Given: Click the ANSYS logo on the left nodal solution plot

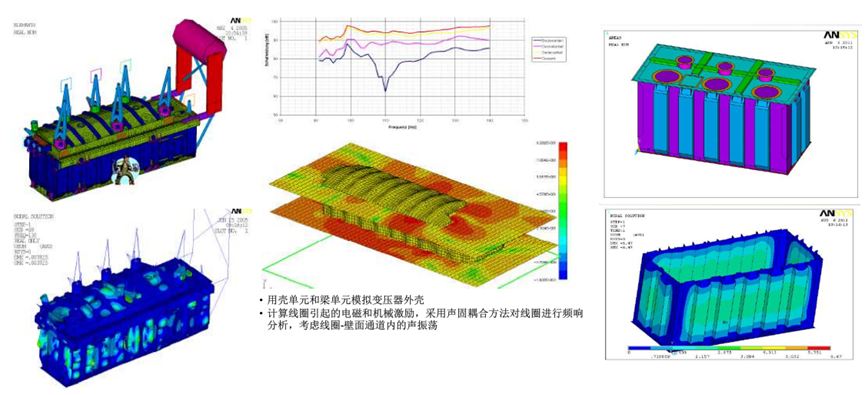Looking at the screenshot, I should coord(241,211).
